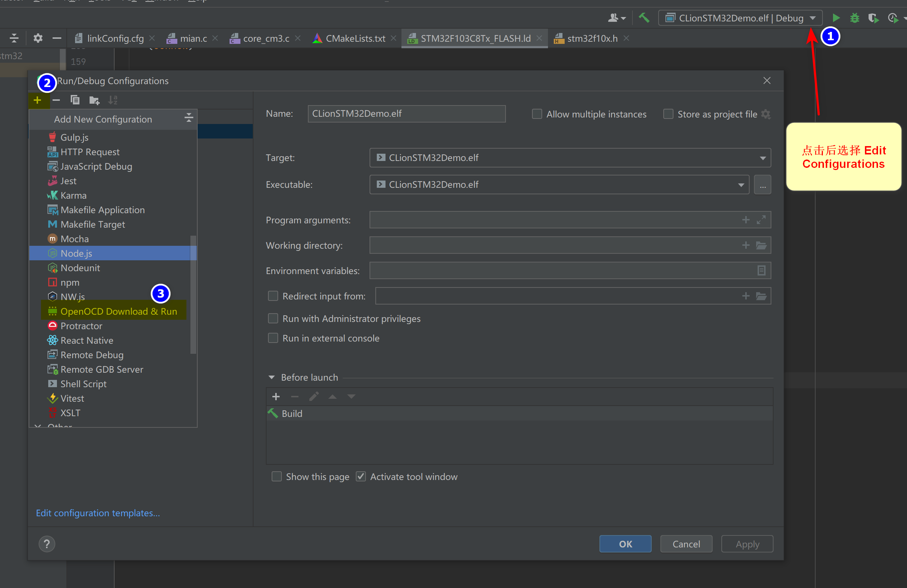Insert macro in Program arguments field
This screenshot has width=907, height=588.
(746, 220)
